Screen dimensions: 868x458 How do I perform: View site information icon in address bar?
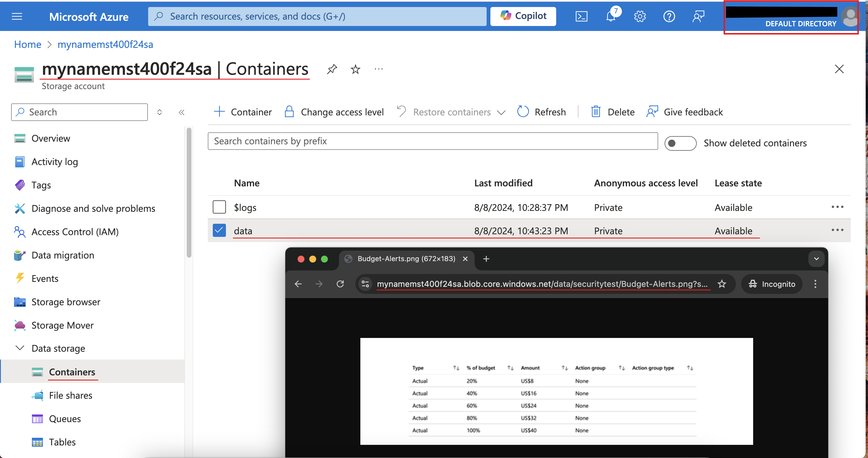point(365,284)
